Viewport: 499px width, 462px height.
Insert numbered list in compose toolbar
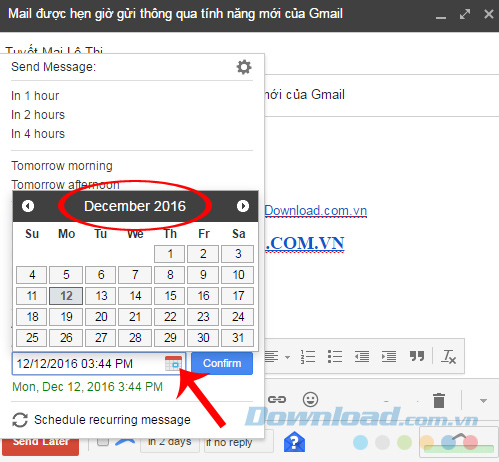tap(308, 357)
